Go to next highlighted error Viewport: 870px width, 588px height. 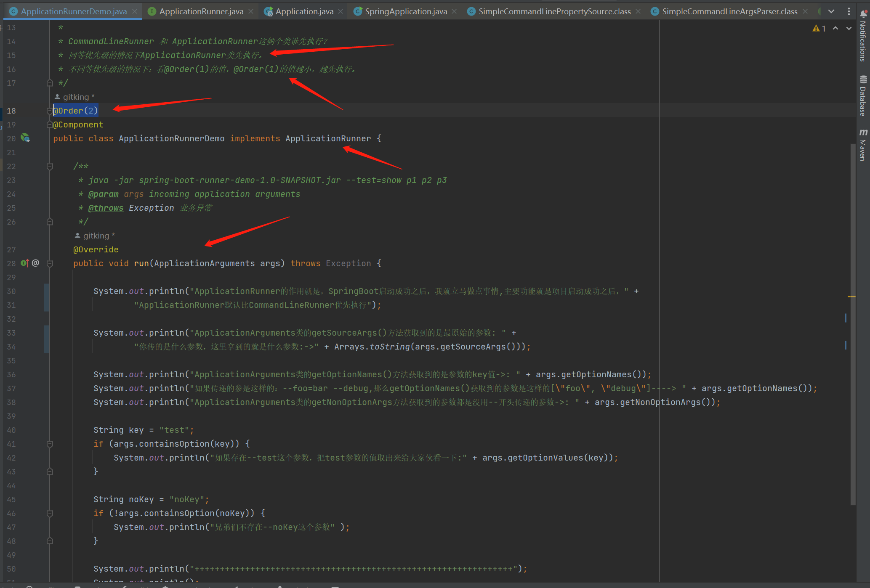pos(849,28)
